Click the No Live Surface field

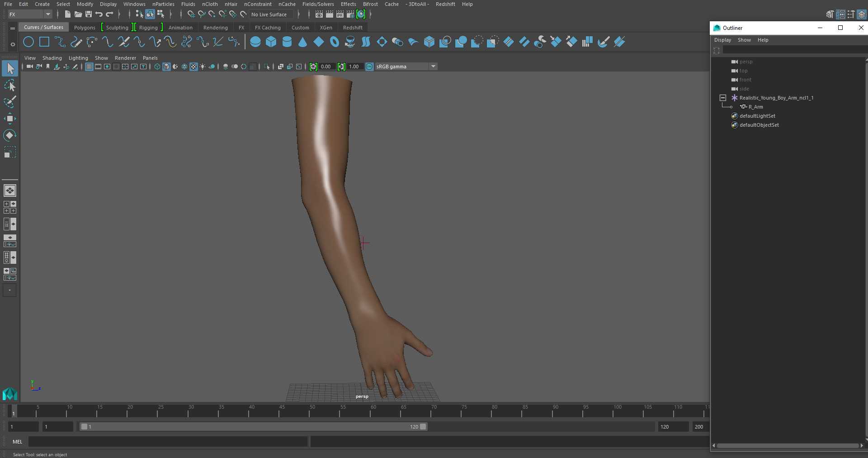click(272, 14)
